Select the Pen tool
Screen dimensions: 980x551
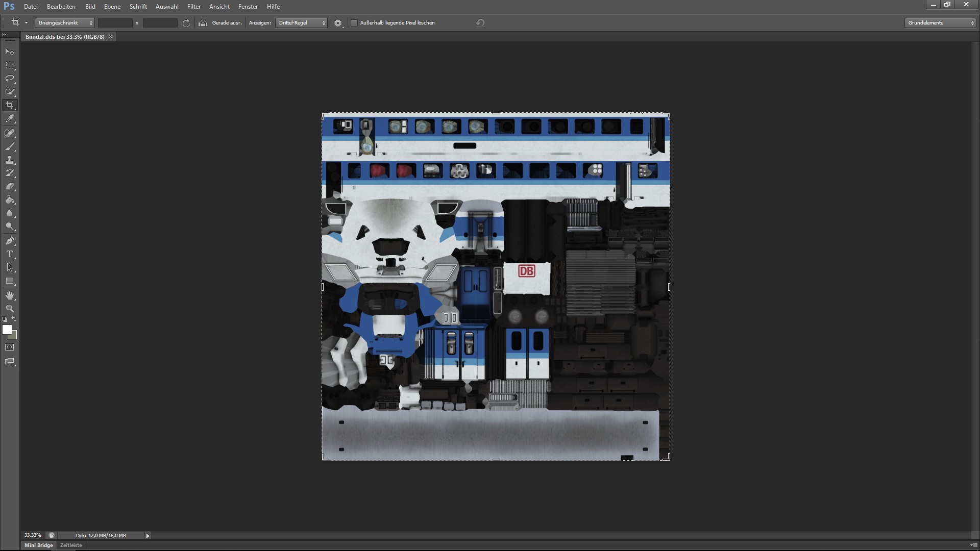[10, 241]
